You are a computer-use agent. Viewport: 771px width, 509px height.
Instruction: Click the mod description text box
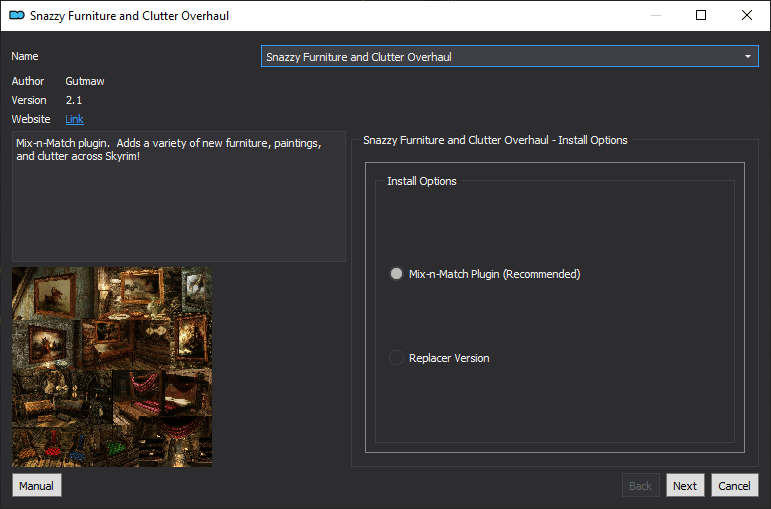tap(179, 196)
